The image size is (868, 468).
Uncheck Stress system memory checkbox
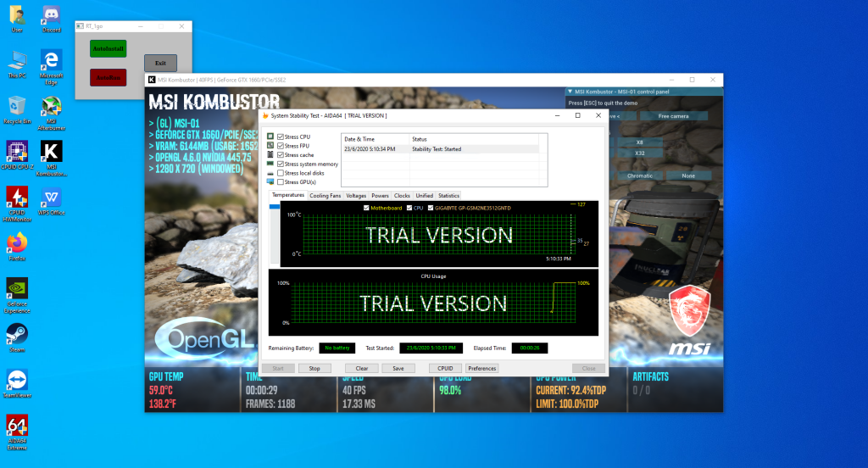[281, 164]
